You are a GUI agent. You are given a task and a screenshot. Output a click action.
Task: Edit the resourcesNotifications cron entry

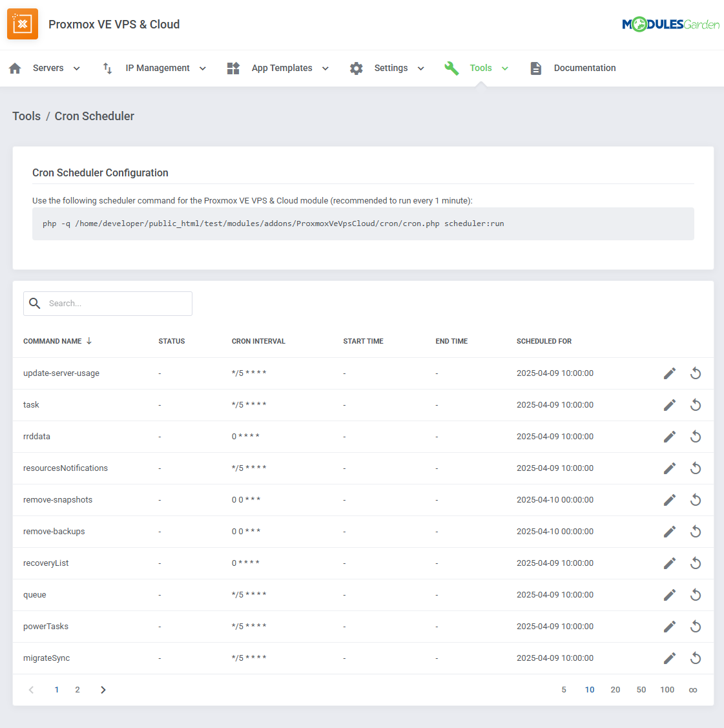pos(669,468)
